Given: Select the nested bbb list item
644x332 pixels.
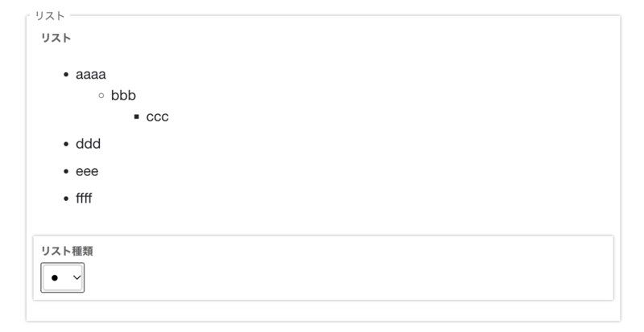Looking at the screenshot, I should [x=123, y=96].
